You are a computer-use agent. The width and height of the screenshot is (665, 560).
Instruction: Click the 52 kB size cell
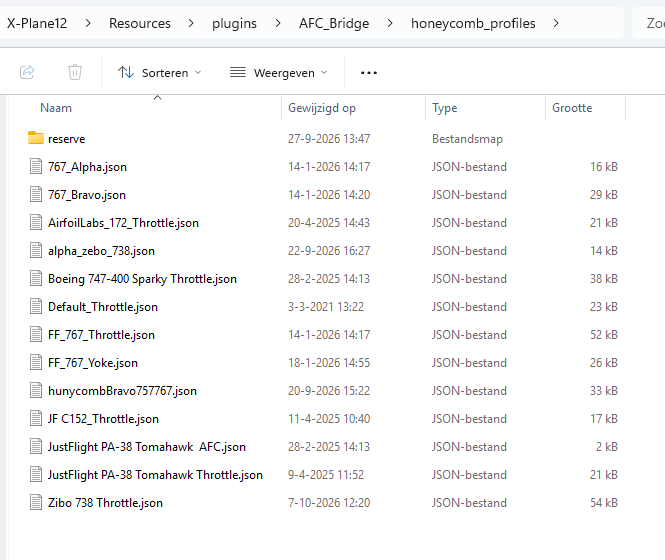604,335
